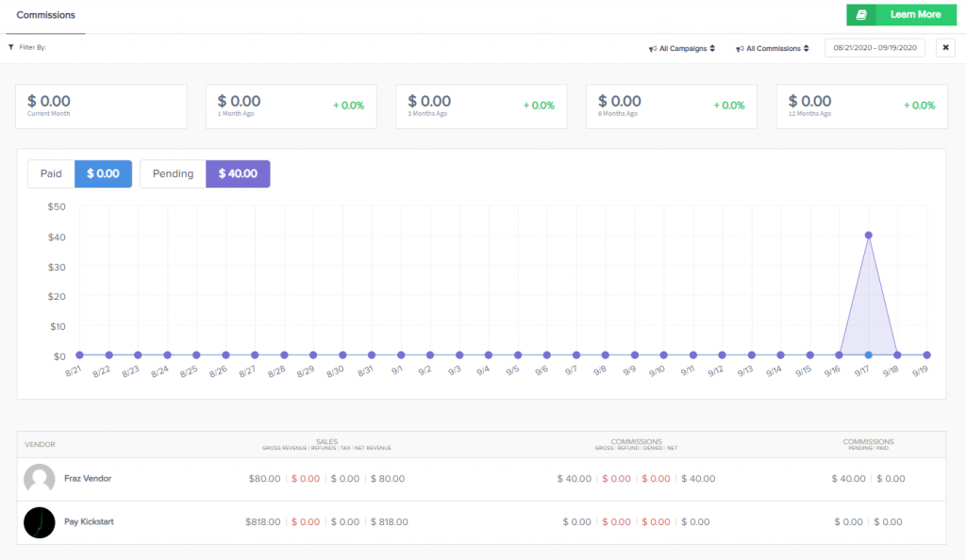Click the sort arrows next to All Commissions
Viewport: 966px width, 560px height.
[807, 48]
